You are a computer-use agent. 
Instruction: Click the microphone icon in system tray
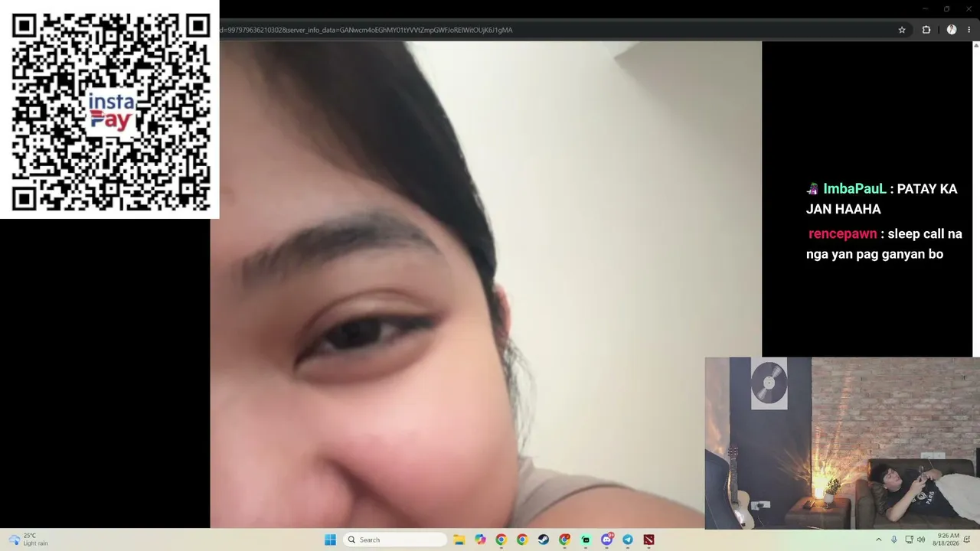pos(893,540)
